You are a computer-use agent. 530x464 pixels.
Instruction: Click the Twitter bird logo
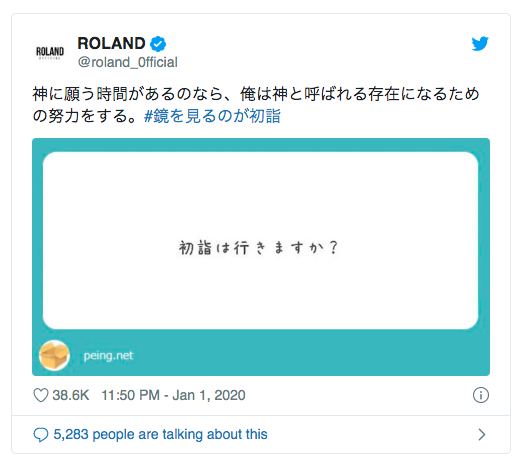(x=480, y=43)
